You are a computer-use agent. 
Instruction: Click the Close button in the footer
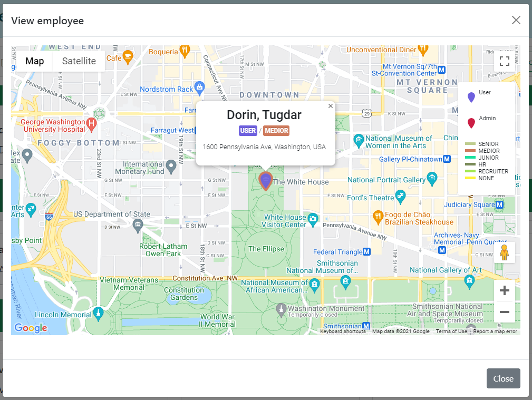point(503,378)
